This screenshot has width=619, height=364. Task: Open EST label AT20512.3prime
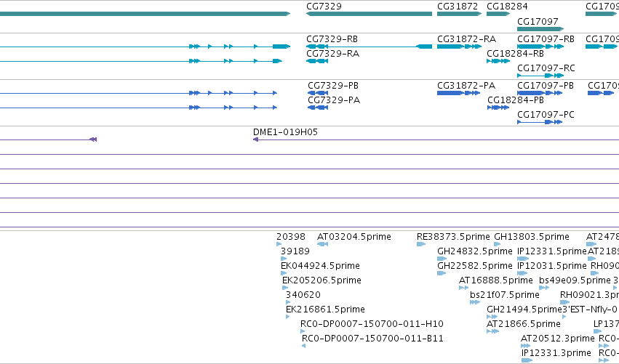coord(557,339)
